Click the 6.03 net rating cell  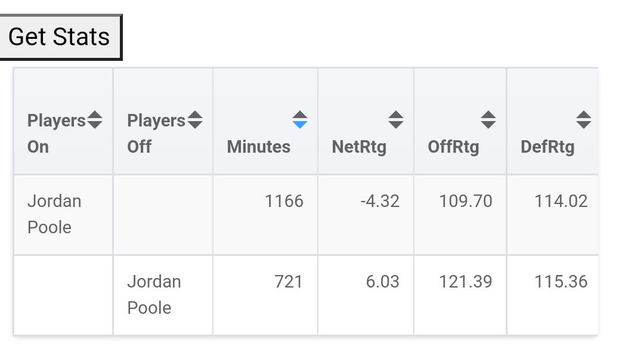coord(382,282)
